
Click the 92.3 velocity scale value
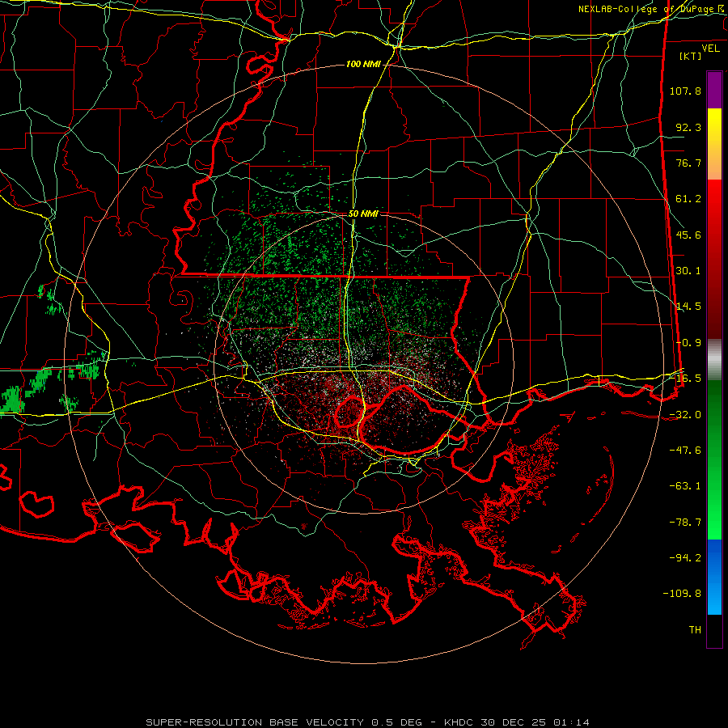pos(688,127)
